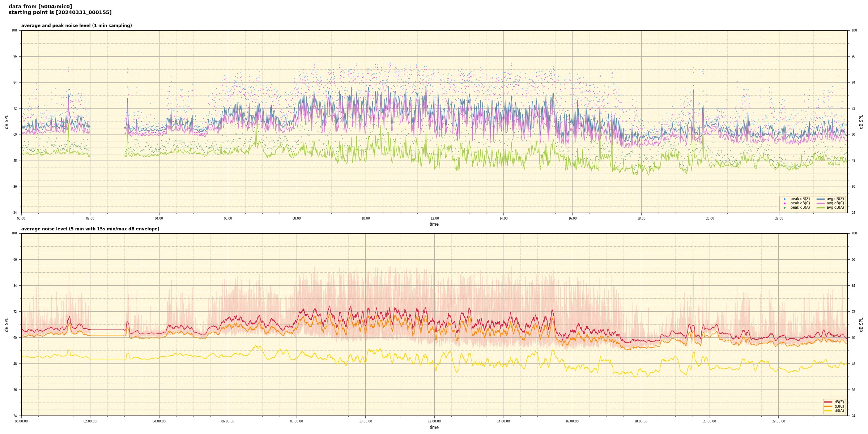
Task: Click the red dB(Z) swatch in bottom legend
Action: [x=828, y=402]
